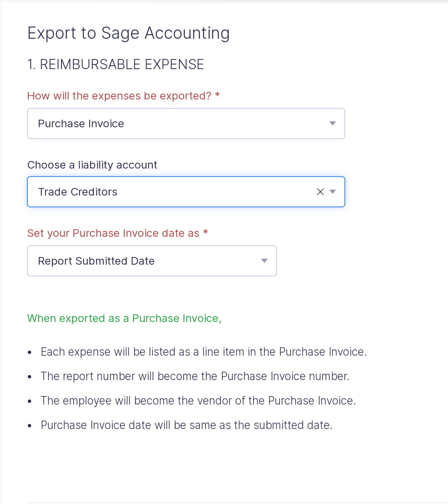
Task: Click the Choose a liability account label
Action: click(92, 165)
